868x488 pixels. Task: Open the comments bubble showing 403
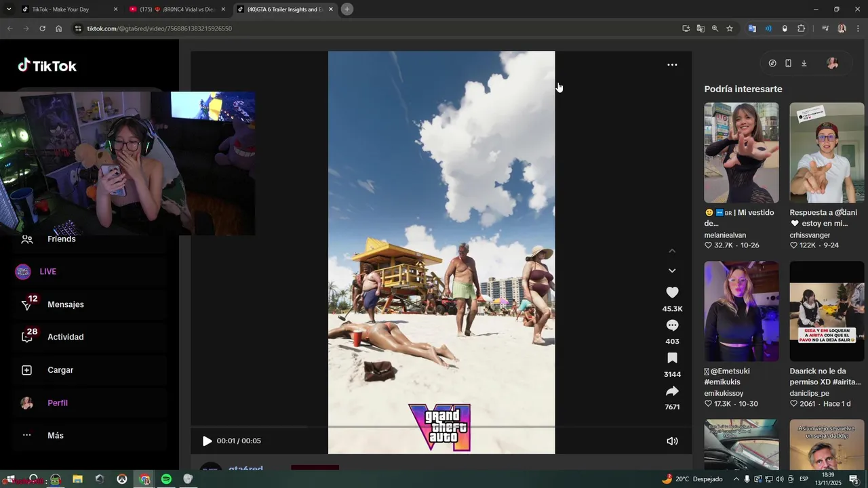point(672,325)
